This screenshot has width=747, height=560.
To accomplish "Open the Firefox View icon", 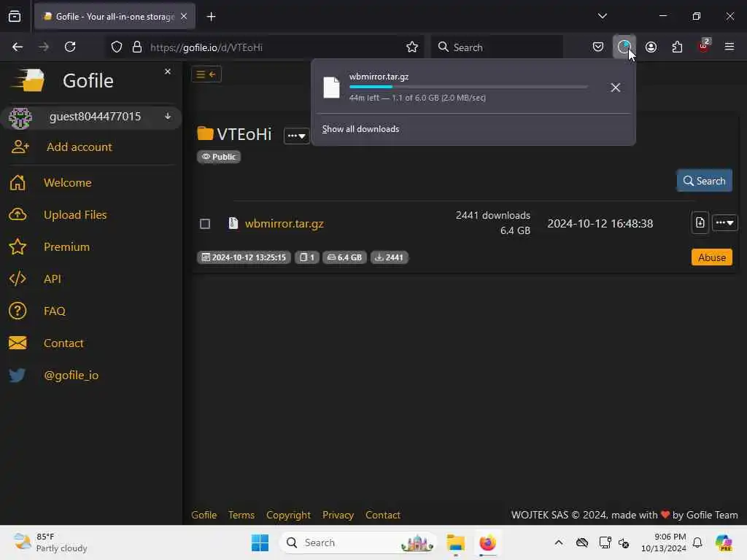I will [x=15, y=16].
